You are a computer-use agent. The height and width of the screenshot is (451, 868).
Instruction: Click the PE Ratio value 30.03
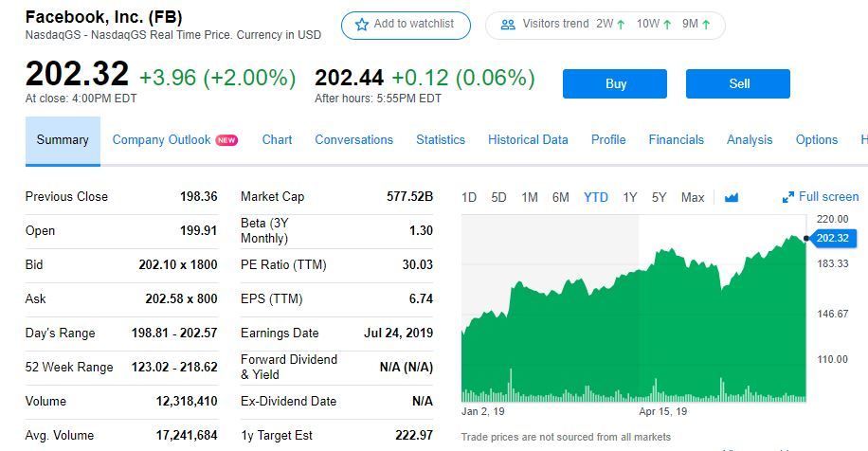417,264
